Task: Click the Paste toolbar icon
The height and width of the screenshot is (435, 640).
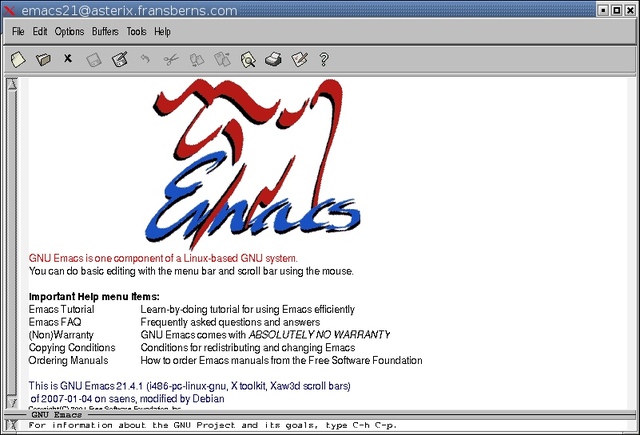Action: point(222,60)
